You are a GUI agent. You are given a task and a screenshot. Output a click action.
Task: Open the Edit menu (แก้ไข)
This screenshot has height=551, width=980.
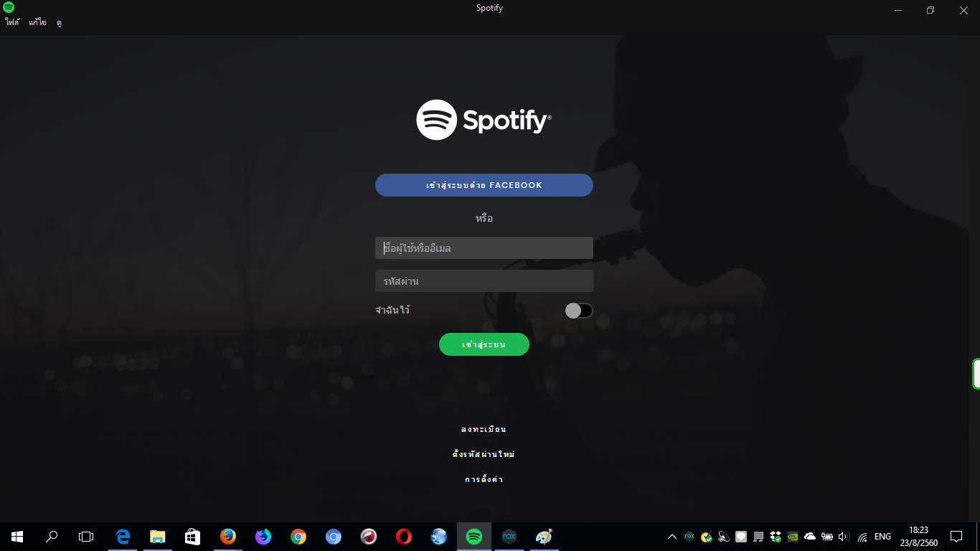tap(38, 23)
